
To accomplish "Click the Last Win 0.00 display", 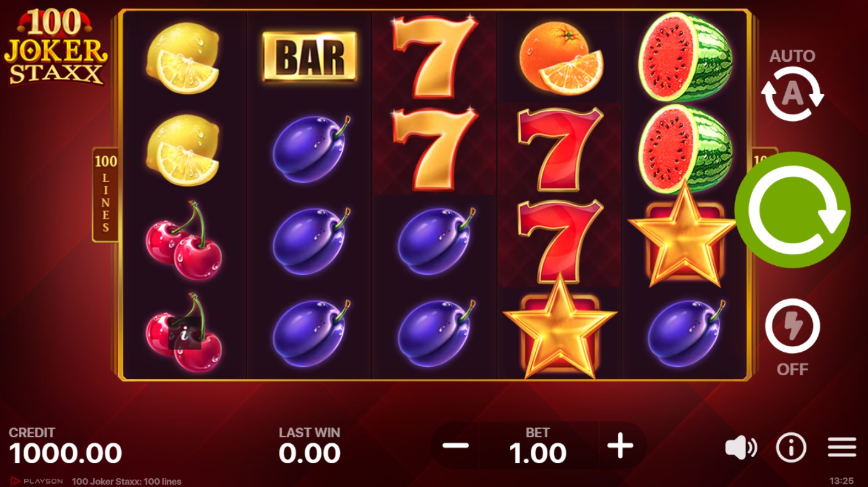I will pyautogui.click(x=309, y=446).
